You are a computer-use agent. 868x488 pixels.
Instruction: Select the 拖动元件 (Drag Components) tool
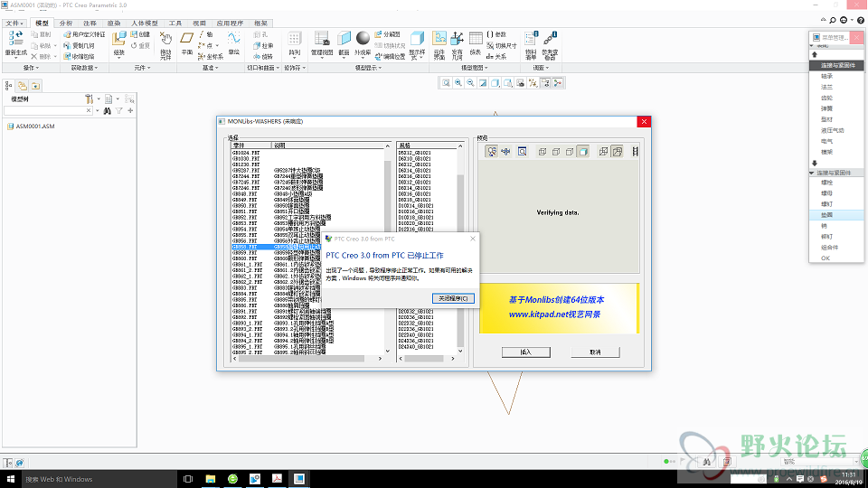165,45
